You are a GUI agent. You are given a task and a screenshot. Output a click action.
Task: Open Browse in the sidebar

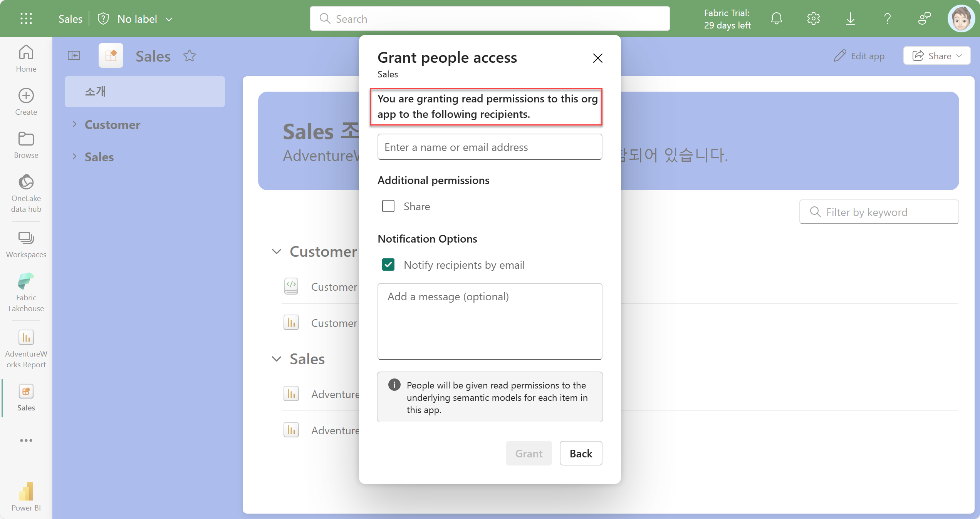coord(26,145)
